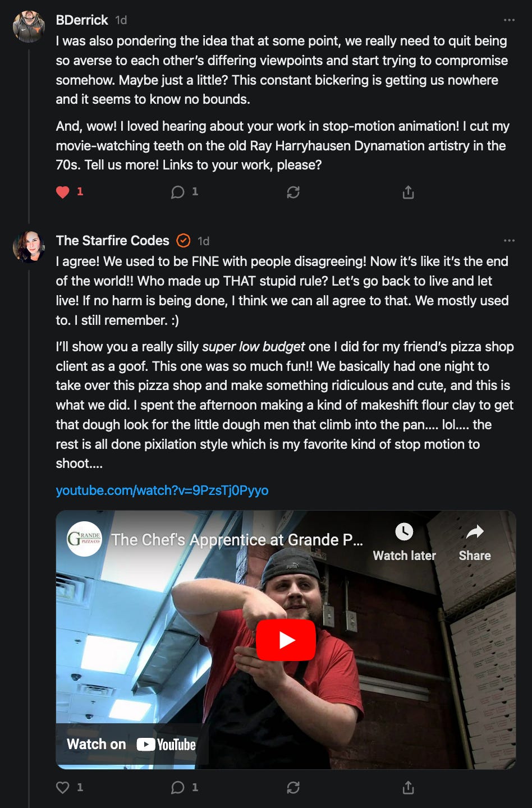Image resolution: width=532 pixels, height=808 pixels.
Task: View The Starfire Codes avatar
Action: 29,246
